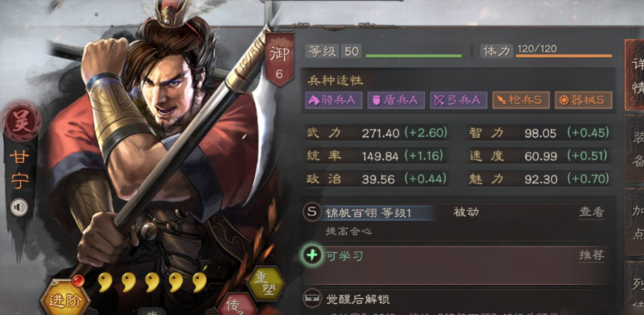The image size is (644, 315).
Task: Select the 枪兵S spearman aptitude badge
Action: tap(521, 100)
